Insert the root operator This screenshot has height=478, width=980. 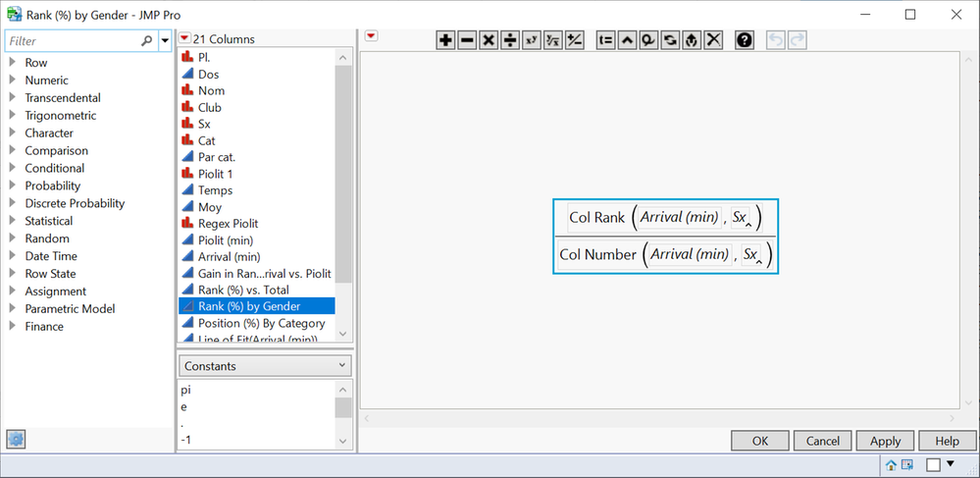coord(552,40)
